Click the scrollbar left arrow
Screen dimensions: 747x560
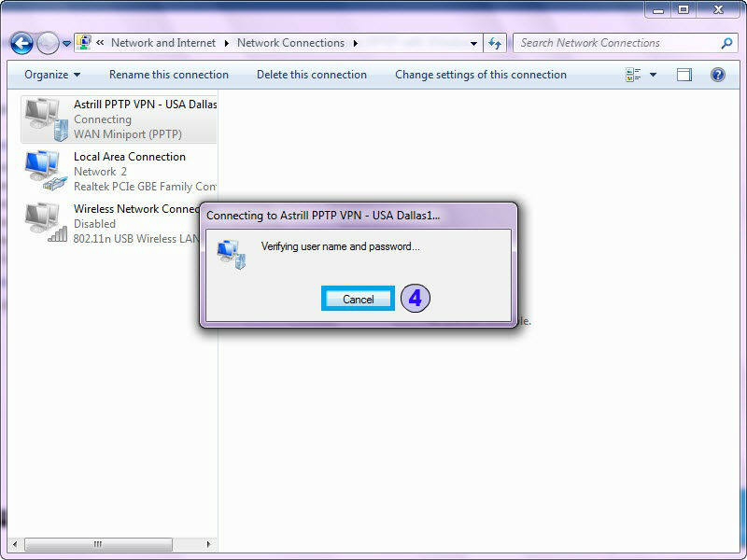coord(15,544)
